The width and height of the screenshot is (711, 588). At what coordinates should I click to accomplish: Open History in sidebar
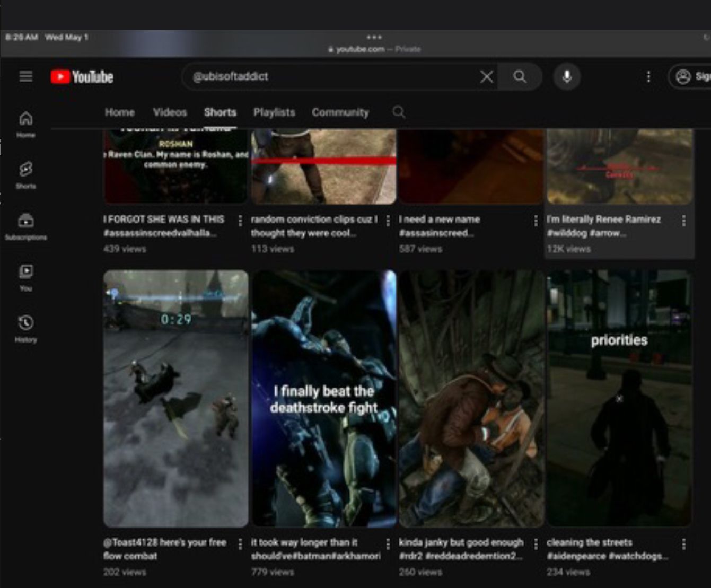pos(25,329)
